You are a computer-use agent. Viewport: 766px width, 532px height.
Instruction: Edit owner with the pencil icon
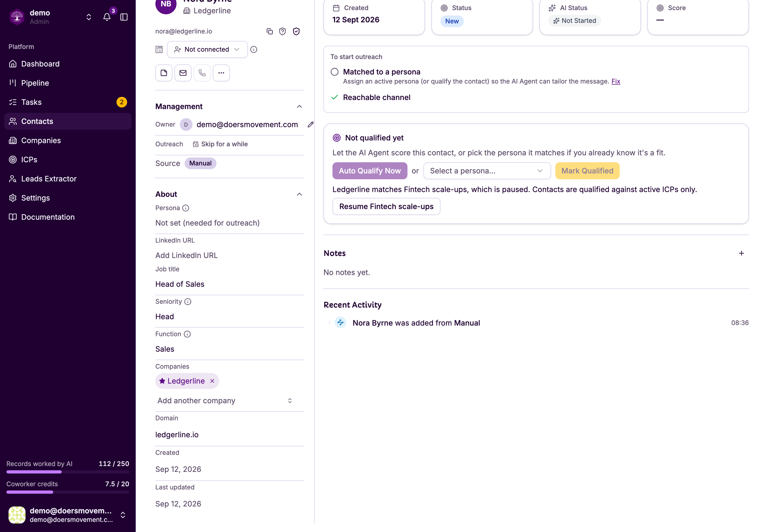pyautogui.click(x=311, y=125)
